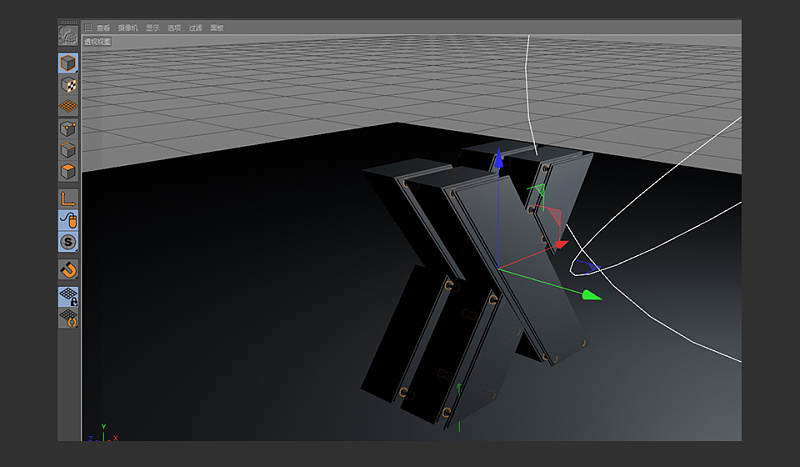This screenshot has height=467, width=800.
Task: Select Edges mode icon
Action: 68,150
